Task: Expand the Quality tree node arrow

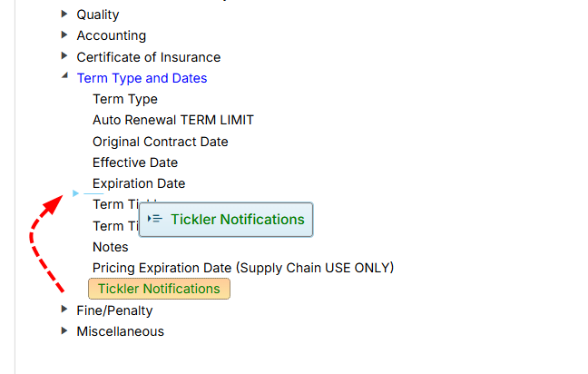Action: click(64, 14)
